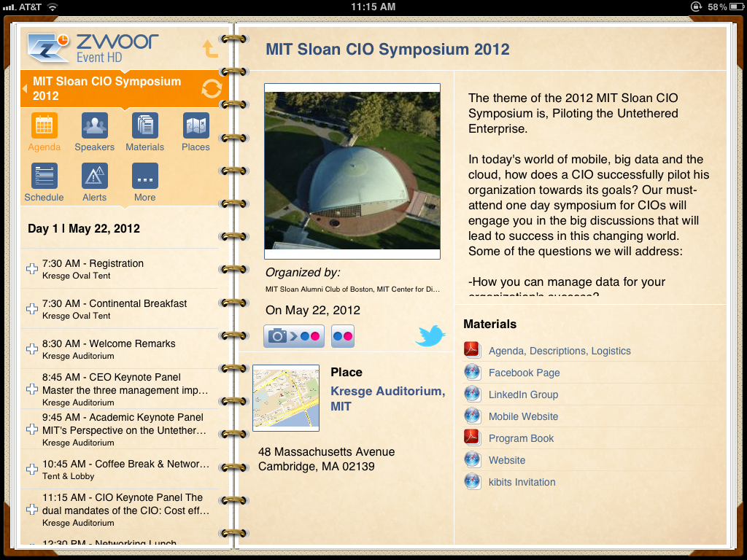Click Safari icon beside Mobile Website

pos(472,416)
